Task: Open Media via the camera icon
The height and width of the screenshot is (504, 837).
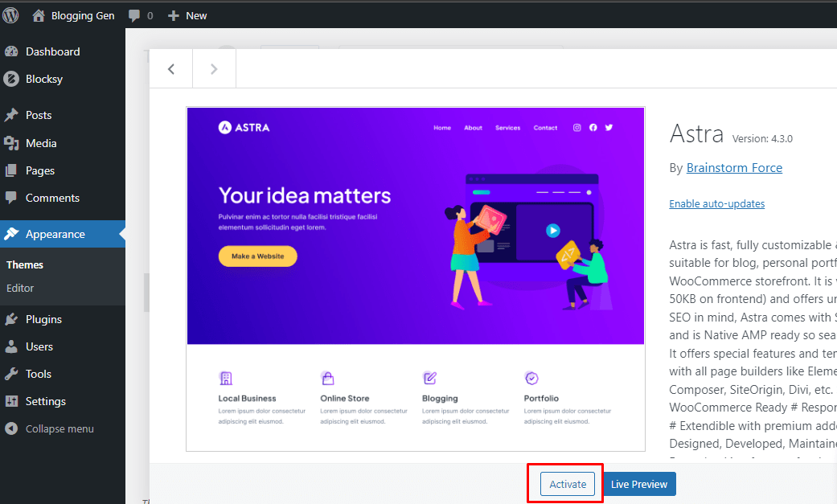Action: 14,143
